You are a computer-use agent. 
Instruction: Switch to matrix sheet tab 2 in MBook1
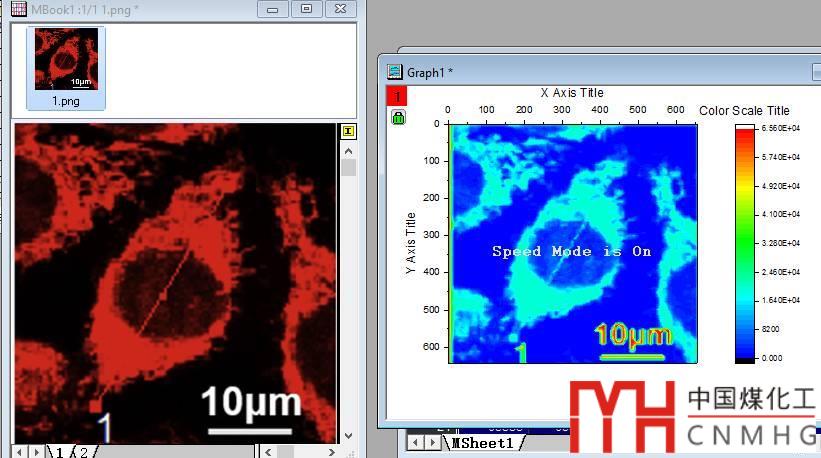[x=83, y=451]
